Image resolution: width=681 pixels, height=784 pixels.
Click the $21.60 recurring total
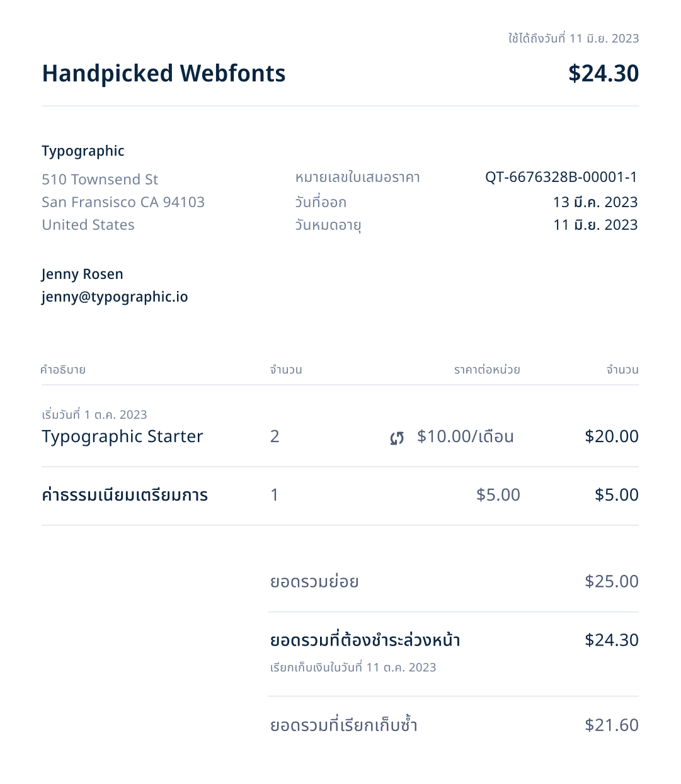tap(611, 725)
